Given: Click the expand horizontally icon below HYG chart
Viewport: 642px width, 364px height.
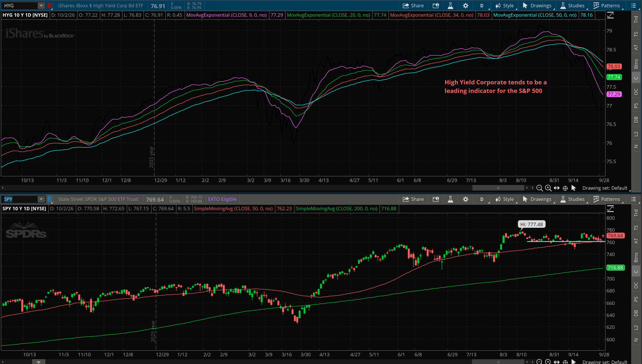Looking at the screenshot, I should pos(557,188).
